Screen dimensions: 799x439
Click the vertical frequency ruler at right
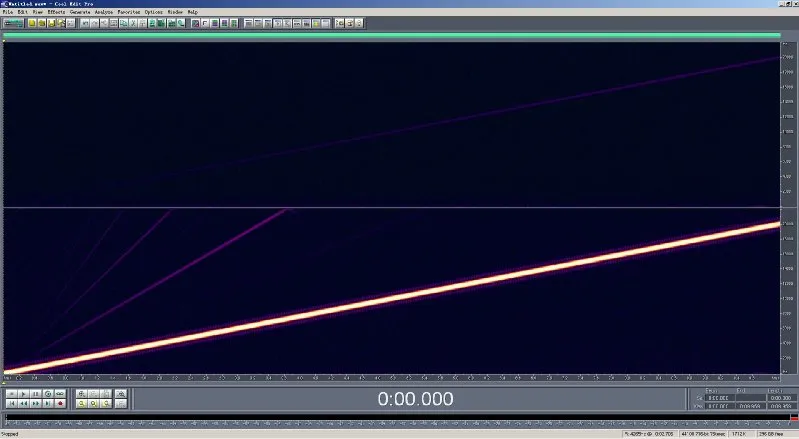point(788,208)
